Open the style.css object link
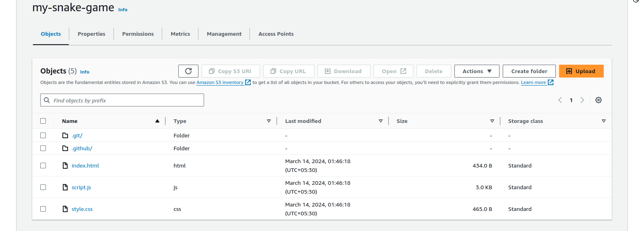Viewport: 644px width, 231px height. click(x=82, y=209)
